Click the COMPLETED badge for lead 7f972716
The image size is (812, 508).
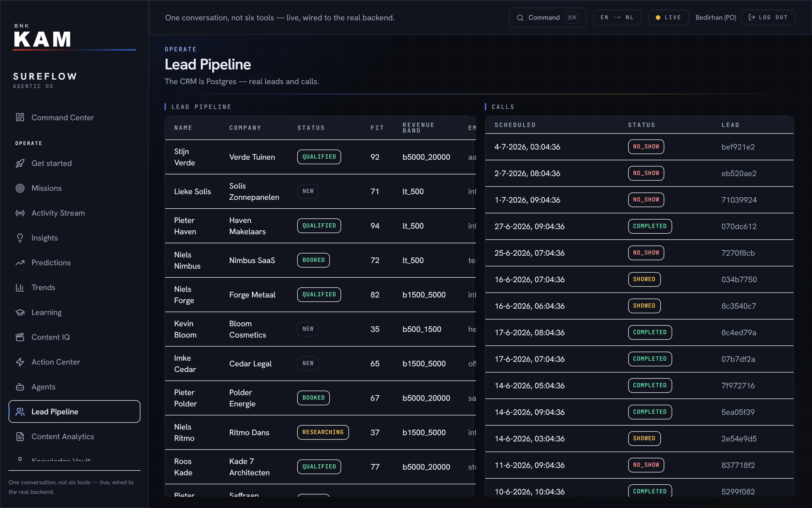pyautogui.click(x=650, y=386)
